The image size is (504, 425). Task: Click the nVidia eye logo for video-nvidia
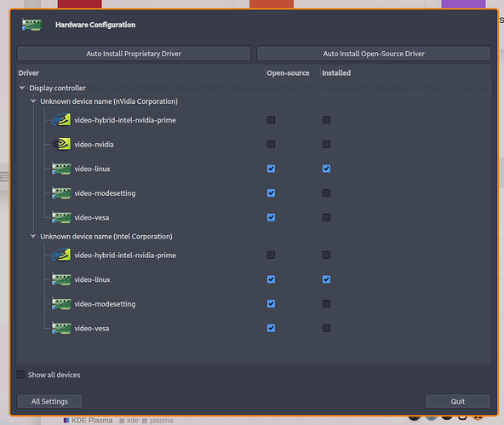[x=61, y=144]
